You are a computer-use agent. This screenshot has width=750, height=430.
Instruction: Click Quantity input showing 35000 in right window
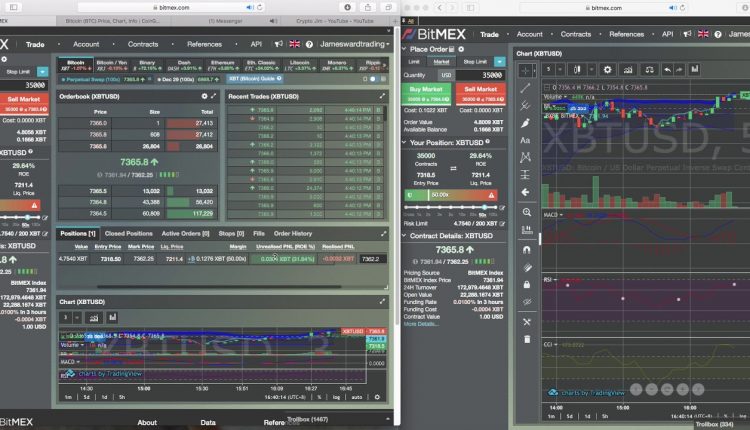(x=480, y=75)
